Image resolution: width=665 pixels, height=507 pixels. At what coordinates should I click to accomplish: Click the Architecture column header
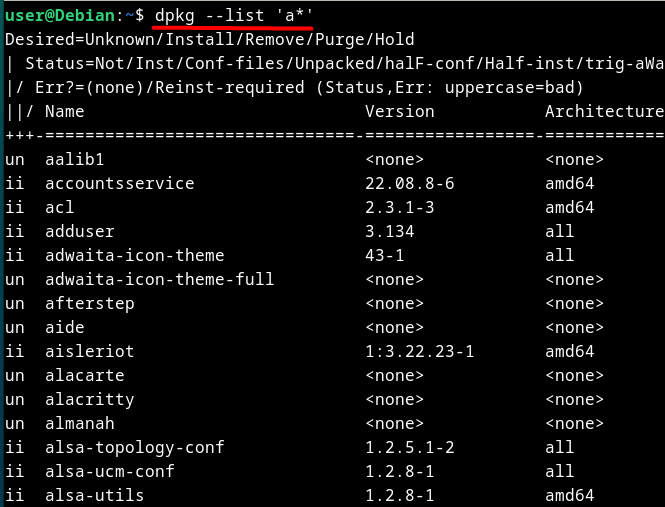point(604,112)
